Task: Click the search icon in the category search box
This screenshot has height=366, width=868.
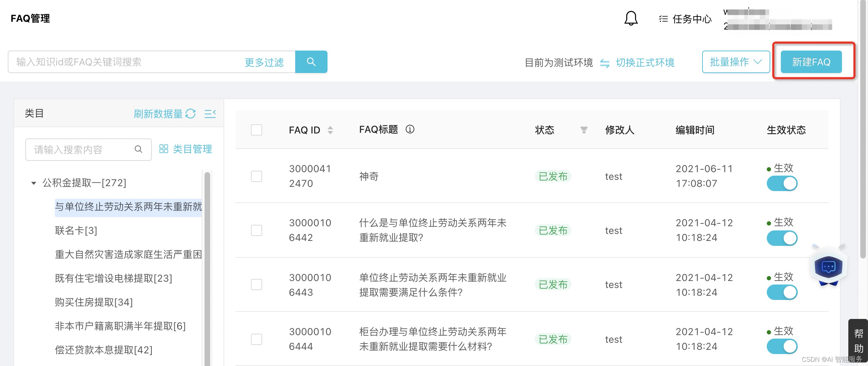Action: pyautogui.click(x=138, y=149)
